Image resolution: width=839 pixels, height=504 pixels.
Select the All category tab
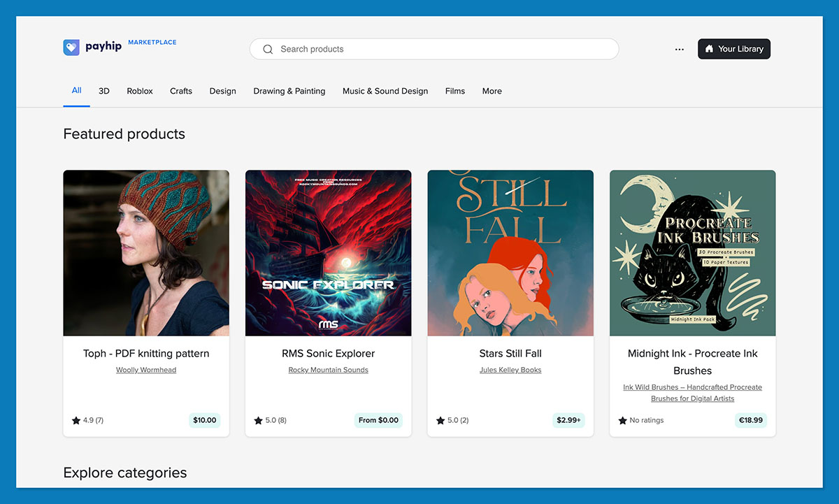pos(76,91)
